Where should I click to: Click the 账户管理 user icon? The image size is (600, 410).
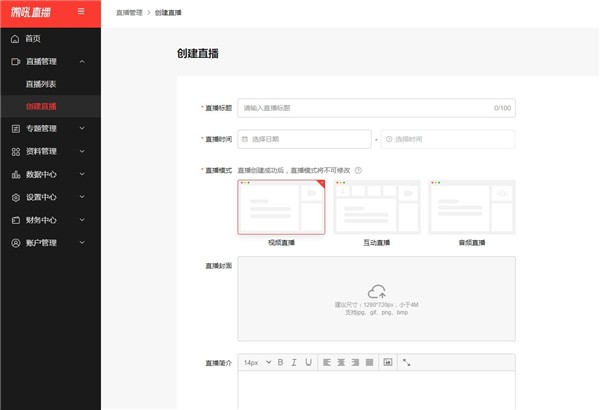coord(16,243)
